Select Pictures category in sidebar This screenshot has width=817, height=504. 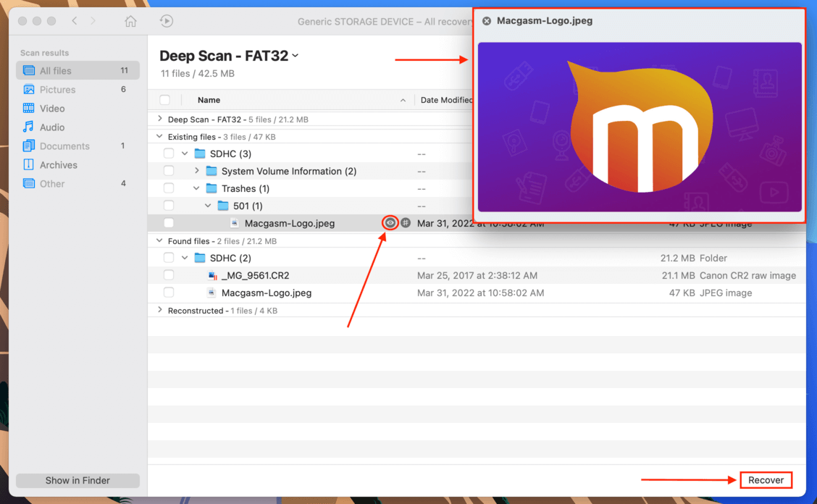tap(77, 90)
